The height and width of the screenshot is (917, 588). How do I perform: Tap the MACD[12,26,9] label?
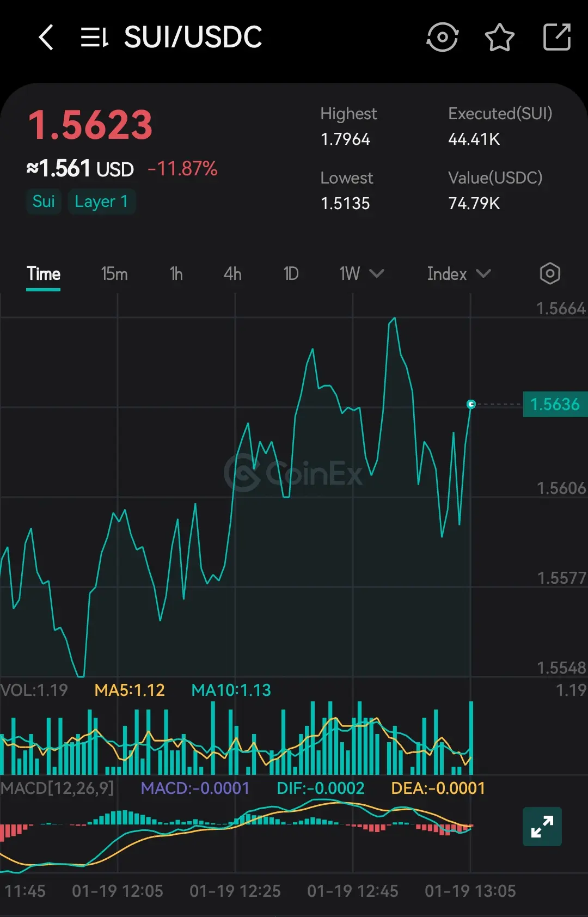57,788
